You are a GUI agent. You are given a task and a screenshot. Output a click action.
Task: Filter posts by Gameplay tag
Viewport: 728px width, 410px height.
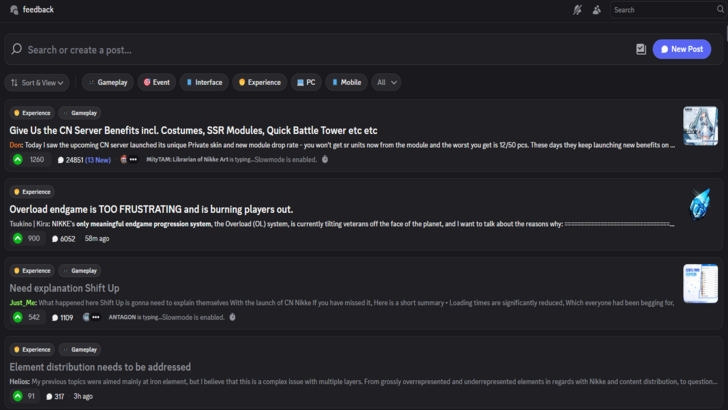pyautogui.click(x=108, y=83)
